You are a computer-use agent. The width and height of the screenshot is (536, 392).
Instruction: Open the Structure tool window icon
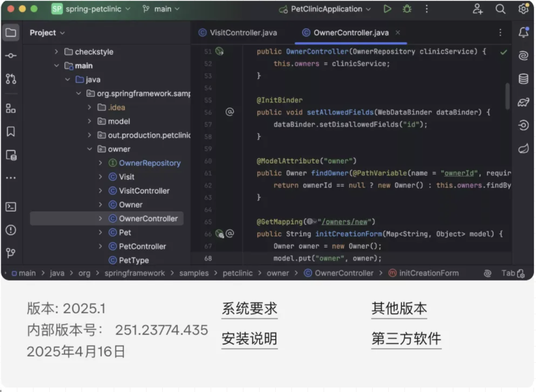[x=11, y=109]
